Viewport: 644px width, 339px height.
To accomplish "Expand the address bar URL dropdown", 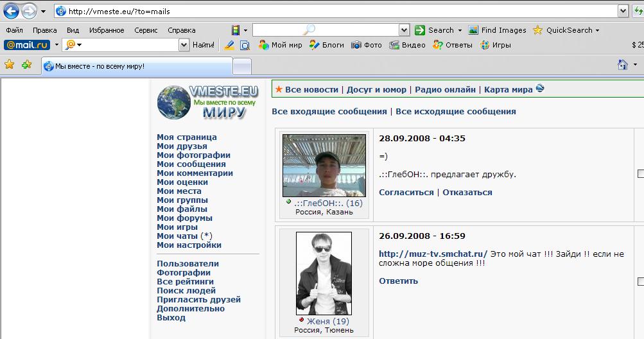I will coord(623,12).
